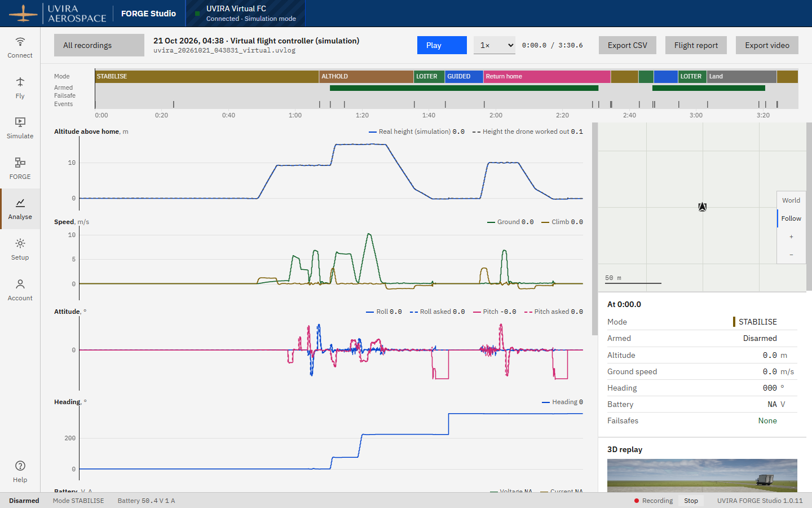812x508 pixels.
Task: Toggle Pitch asked legend series
Action: pyautogui.click(x=554, y=312)
